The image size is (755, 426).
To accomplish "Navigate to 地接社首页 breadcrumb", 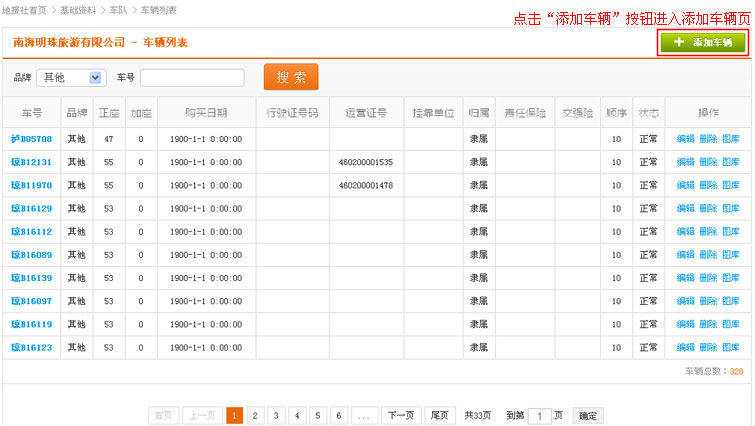I will 24,9.
